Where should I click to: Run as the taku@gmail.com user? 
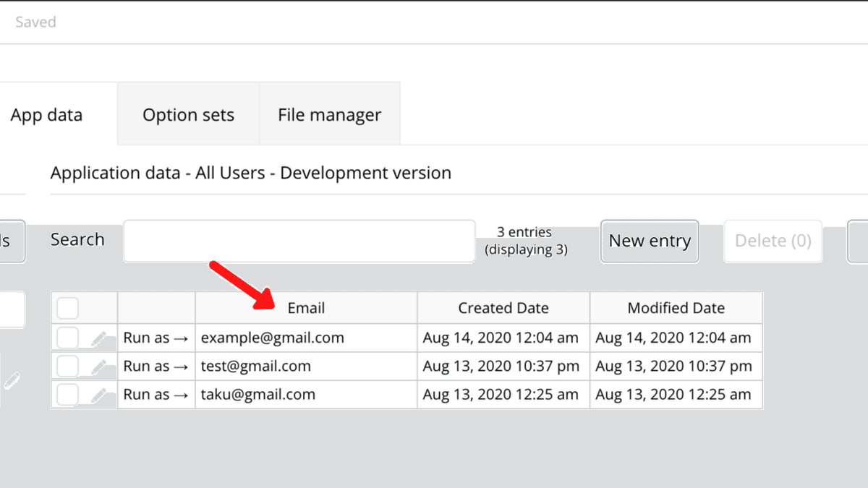tap(156, 395)
